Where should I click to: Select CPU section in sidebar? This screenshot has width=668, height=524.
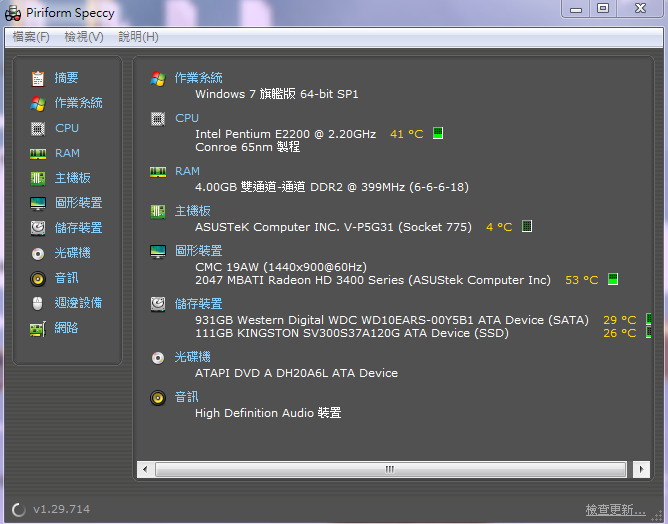67,128
